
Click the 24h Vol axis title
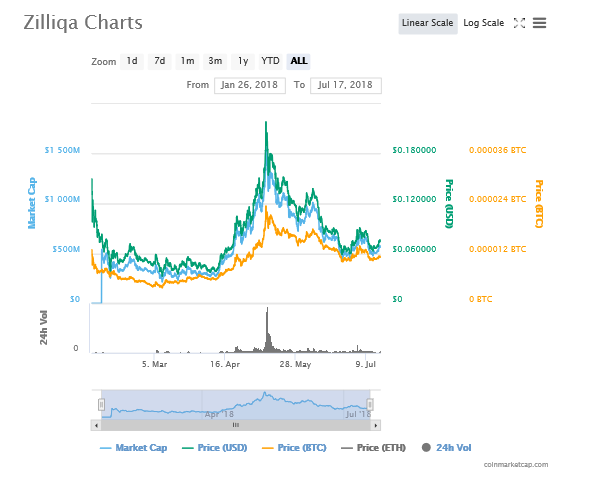coord(44,327)
